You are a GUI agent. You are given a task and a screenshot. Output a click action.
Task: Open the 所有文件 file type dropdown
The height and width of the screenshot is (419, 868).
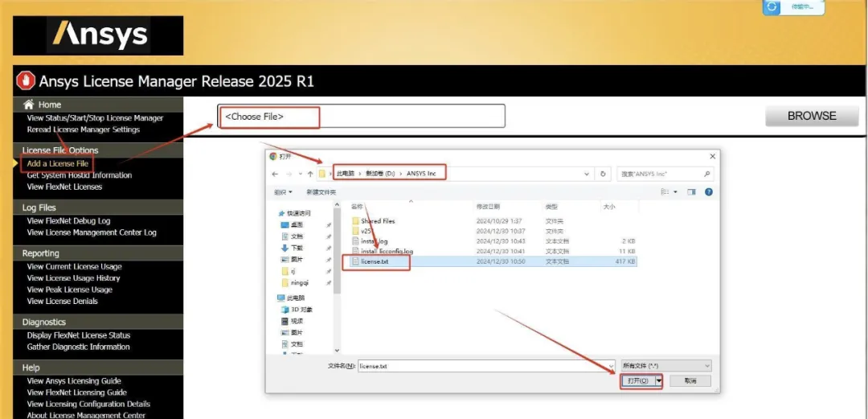click(x=666, y=366)
